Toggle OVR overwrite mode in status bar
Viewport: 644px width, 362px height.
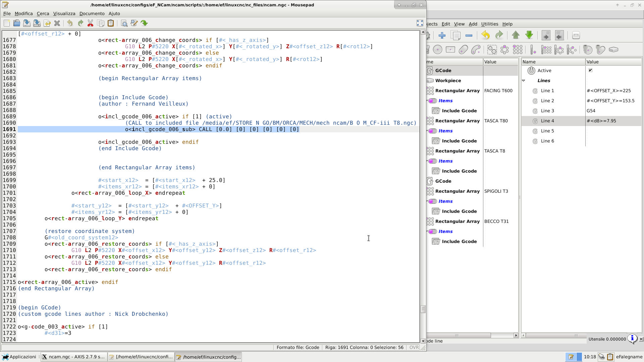[414, 347]
